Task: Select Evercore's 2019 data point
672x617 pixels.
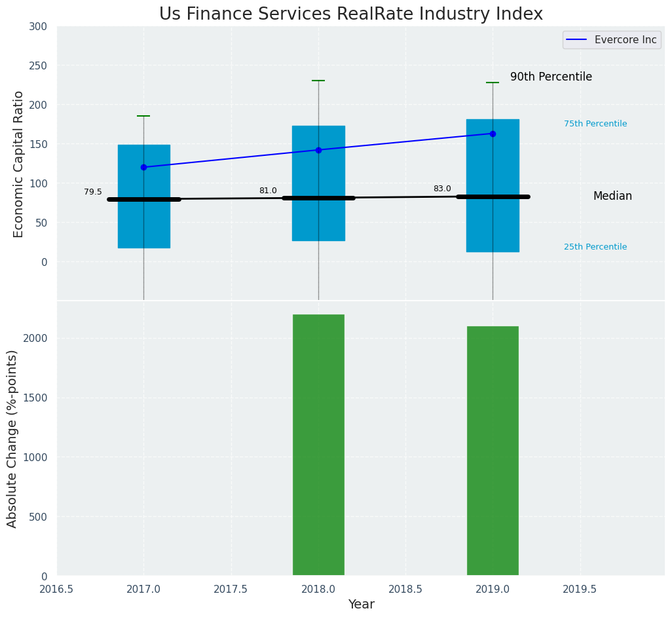Action: point(493,134)
